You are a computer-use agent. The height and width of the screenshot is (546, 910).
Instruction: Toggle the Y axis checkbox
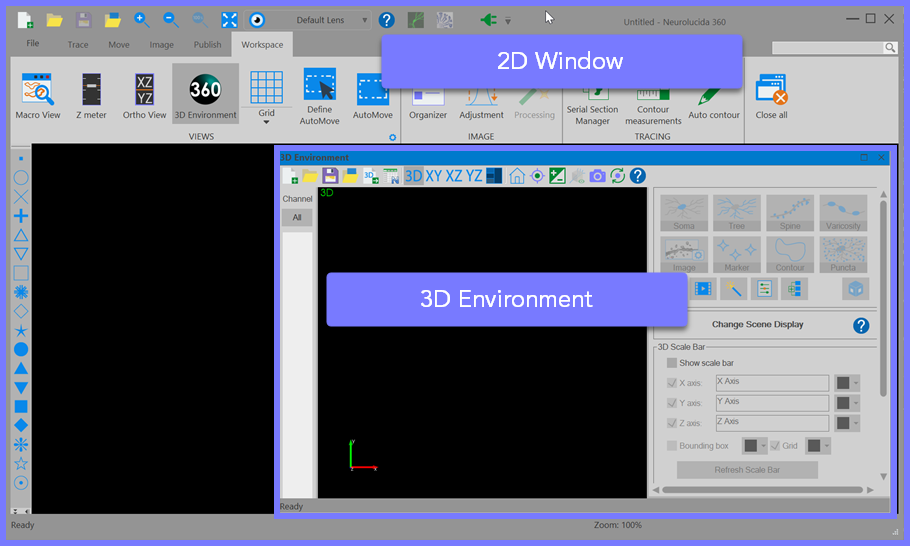[x=671, y=403]
